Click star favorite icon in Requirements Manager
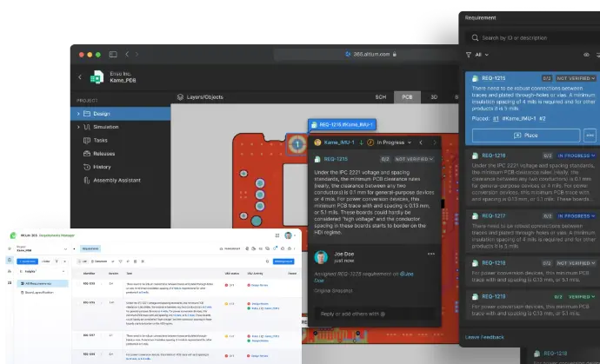This screenshot has height=364, width=600. 10,249
